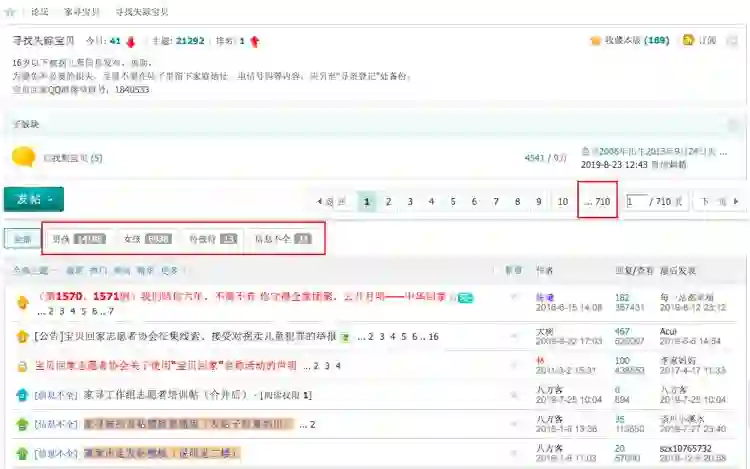The width and height of the screenshot is (750, 469).
Task: Select the third tab inside the red box
Action: (x=213, y=239)
